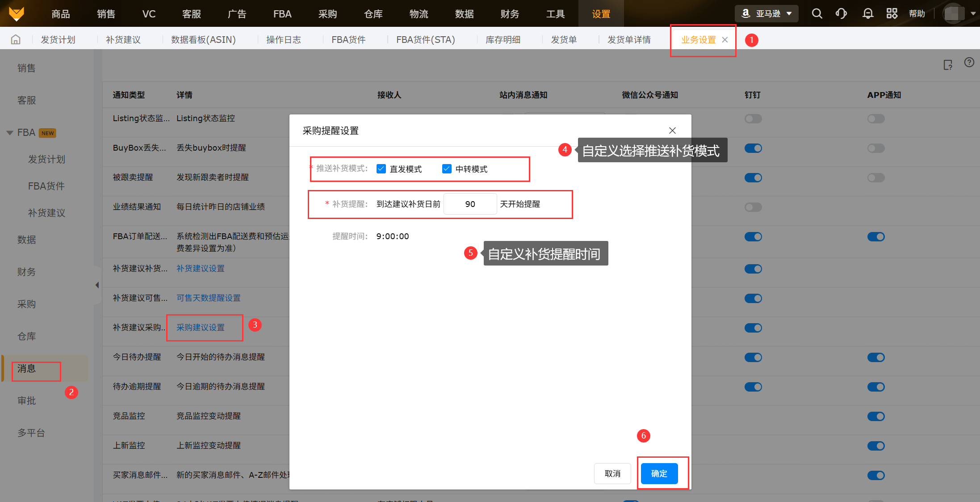980x502 pixels.
Task: Click the help question mark icon
Action: point(969,63)
